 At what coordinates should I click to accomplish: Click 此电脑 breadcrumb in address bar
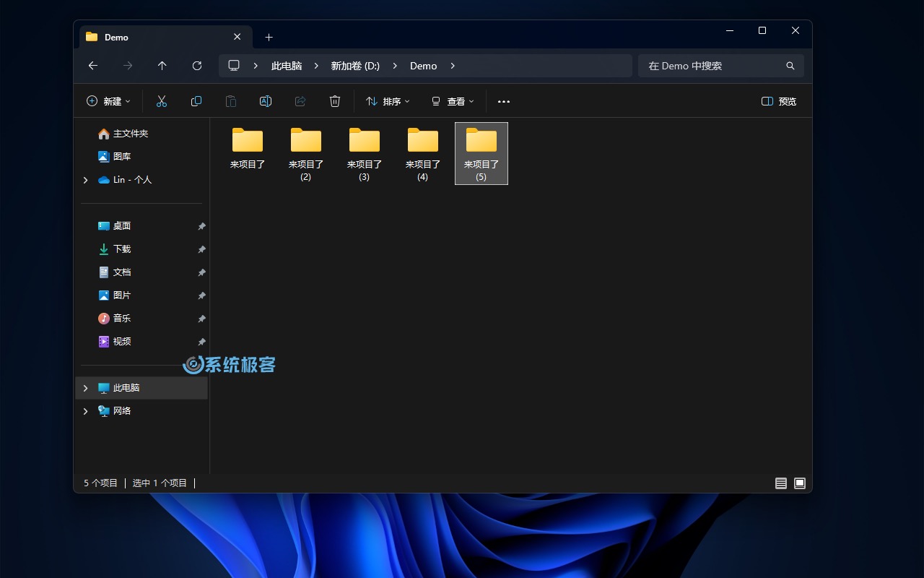pos(287,66)
